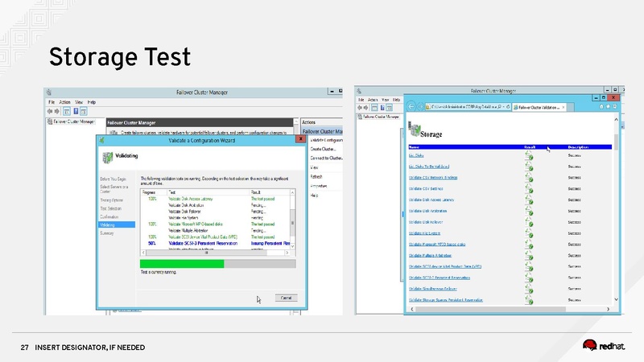Click Connect to Cluster in the Actions pane
Screen dimensions: 644x362
click(326, 158)
